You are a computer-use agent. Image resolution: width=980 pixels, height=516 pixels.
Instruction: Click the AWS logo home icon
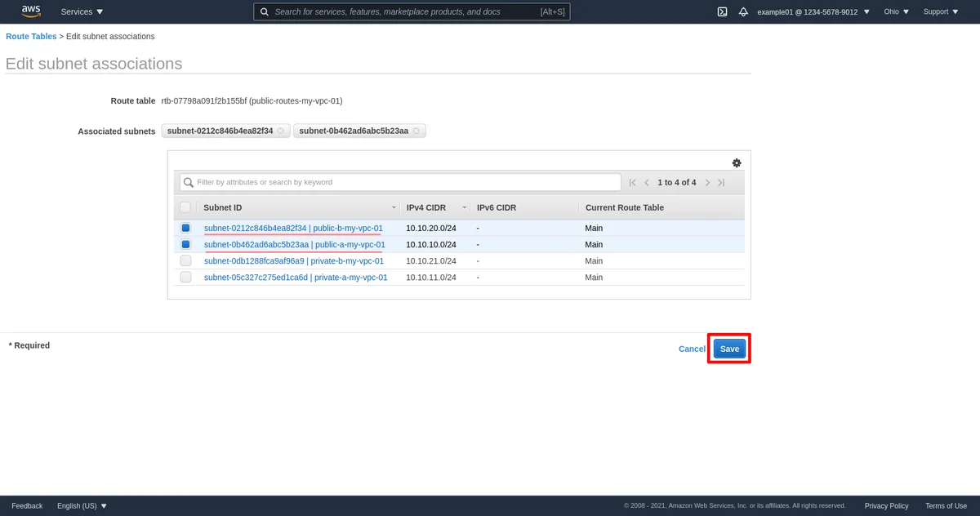point(31,11)
